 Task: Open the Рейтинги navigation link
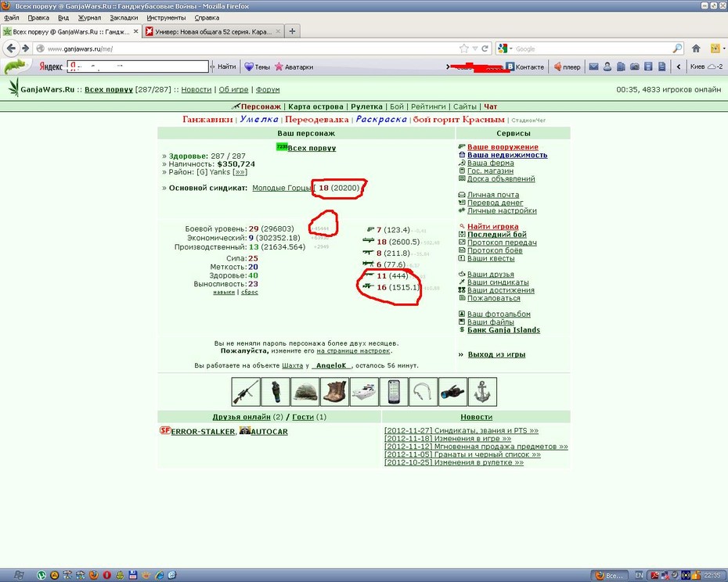[428, 106]
